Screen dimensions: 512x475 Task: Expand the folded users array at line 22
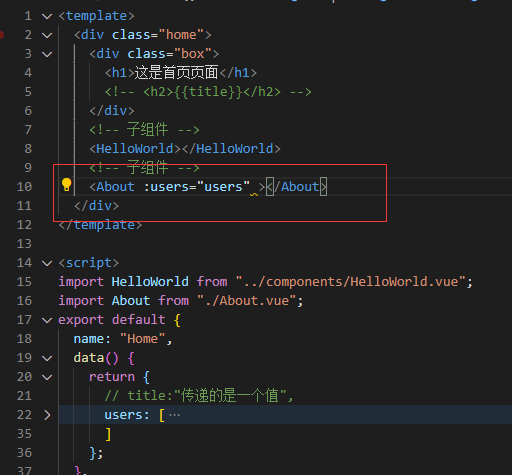[47, 415]
